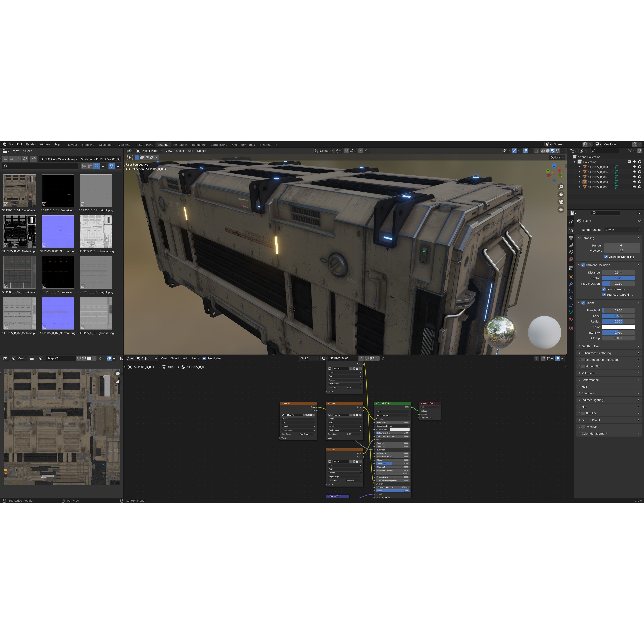Open the Slot 1 material slot dropdown
Viewport: 644px width, 644px height.
tap(309, 359)
